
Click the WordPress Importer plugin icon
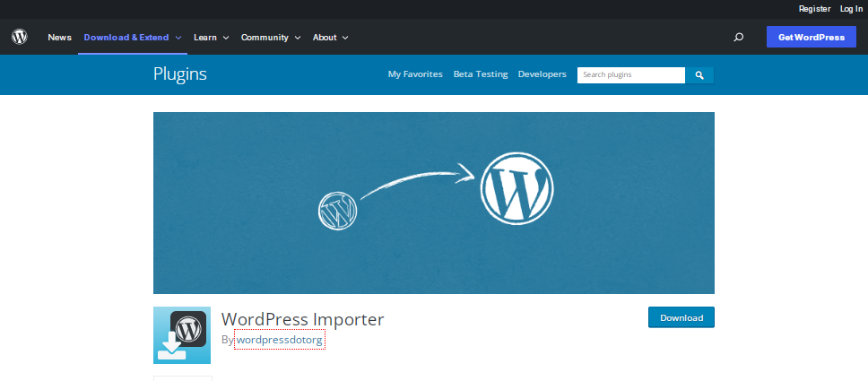[x=182, y=335]
